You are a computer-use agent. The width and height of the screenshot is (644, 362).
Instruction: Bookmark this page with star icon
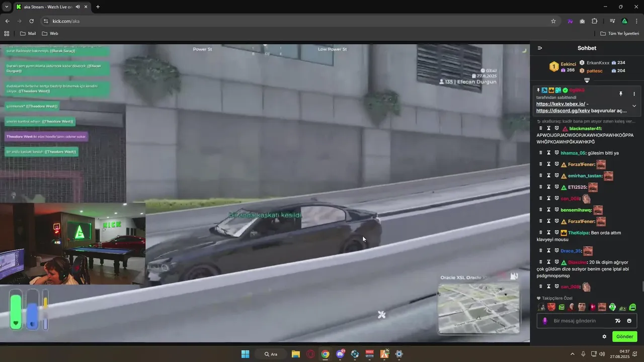pyautogui.click(x=553, y=21)
